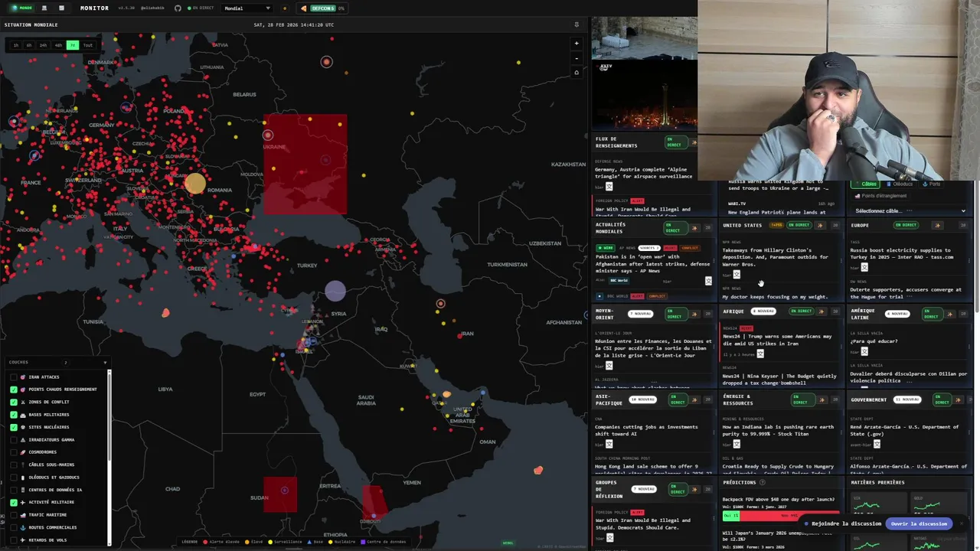Select the Câbles filter chip
This screenshot has height=551, width=980.
click(x=867, y=184)
